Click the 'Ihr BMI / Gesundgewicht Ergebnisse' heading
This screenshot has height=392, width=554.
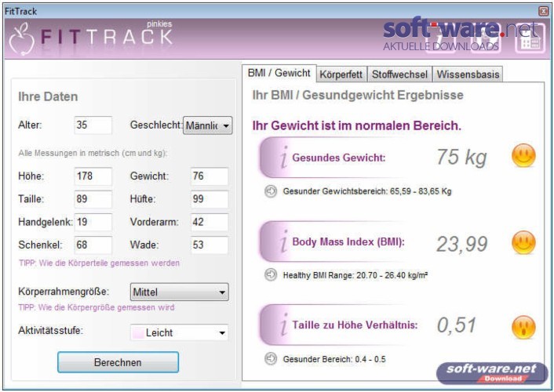(x=358, y=95)
